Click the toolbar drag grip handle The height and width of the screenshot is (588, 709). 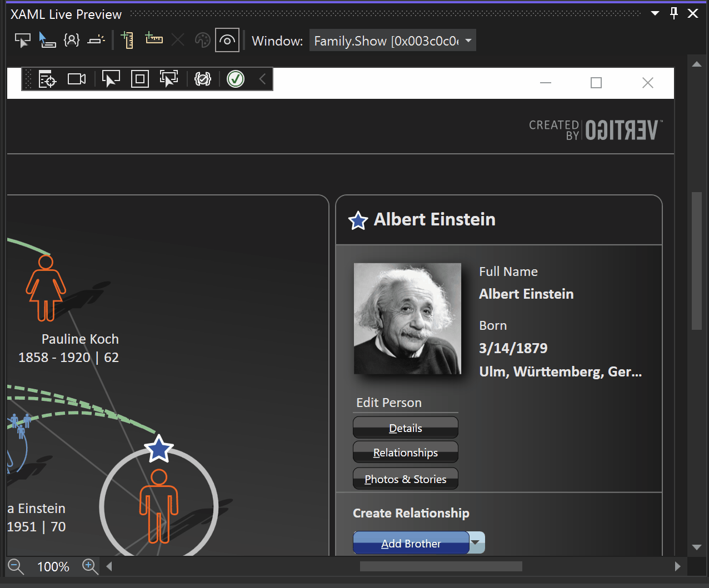29,79
